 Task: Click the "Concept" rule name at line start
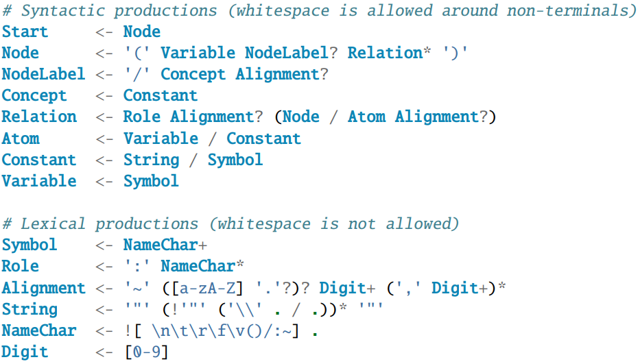pyautogui.click(x=34, y=96)
